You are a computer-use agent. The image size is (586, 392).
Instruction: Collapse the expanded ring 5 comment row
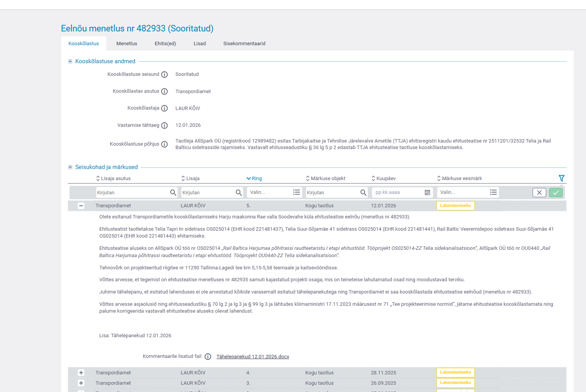tap(81, 206)
